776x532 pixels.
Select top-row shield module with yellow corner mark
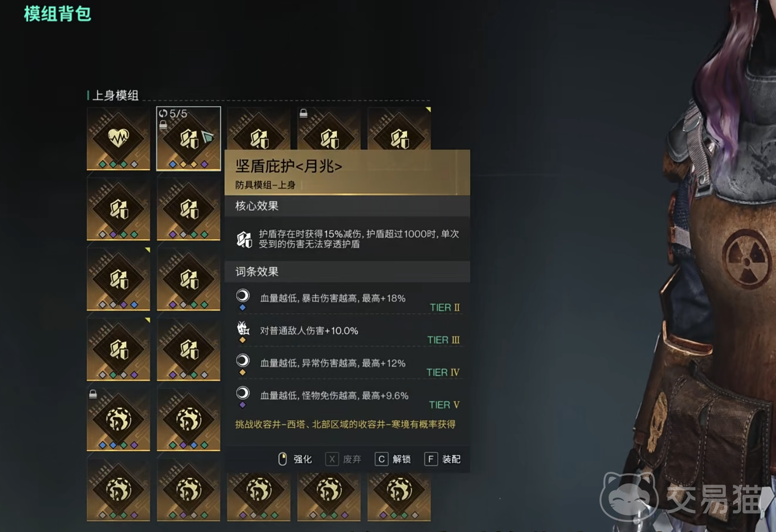click(x=399, y=128)
